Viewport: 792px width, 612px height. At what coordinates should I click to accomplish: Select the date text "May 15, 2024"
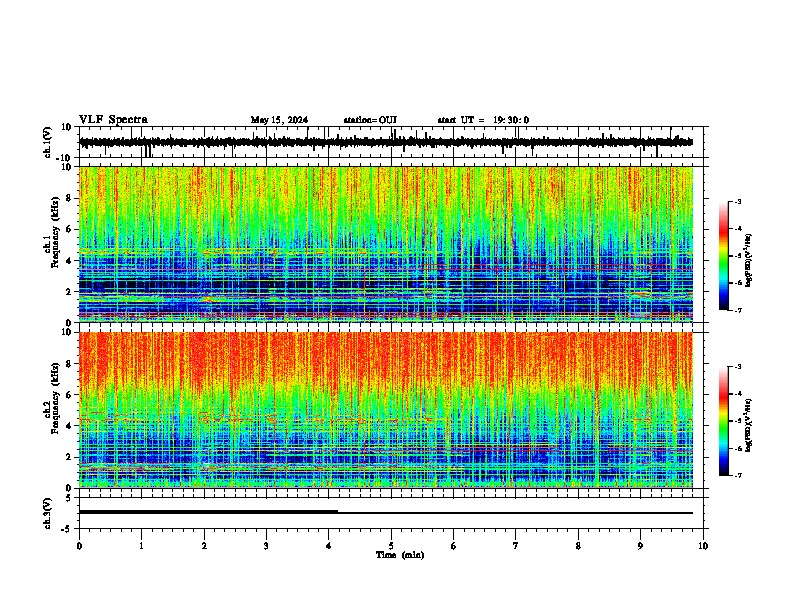coord(279,120)
